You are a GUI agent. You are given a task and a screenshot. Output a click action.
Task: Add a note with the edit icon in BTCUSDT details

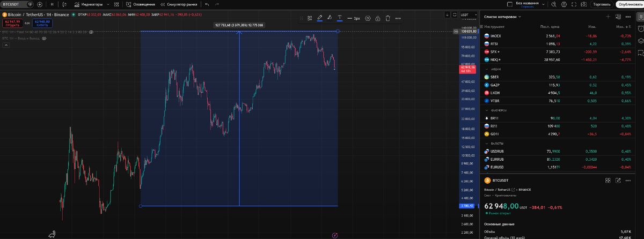pos(618,181)
